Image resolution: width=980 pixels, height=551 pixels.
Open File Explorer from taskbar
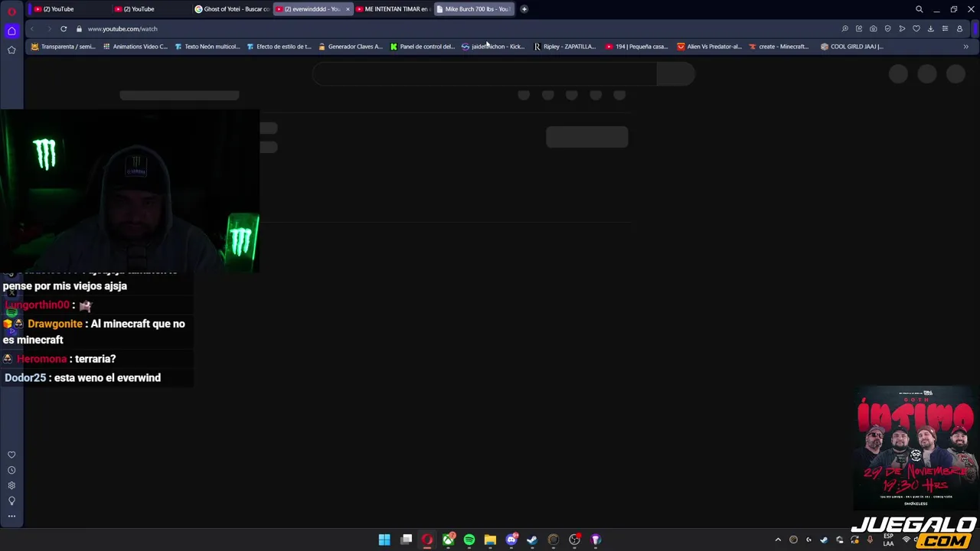tap(490, 540)
